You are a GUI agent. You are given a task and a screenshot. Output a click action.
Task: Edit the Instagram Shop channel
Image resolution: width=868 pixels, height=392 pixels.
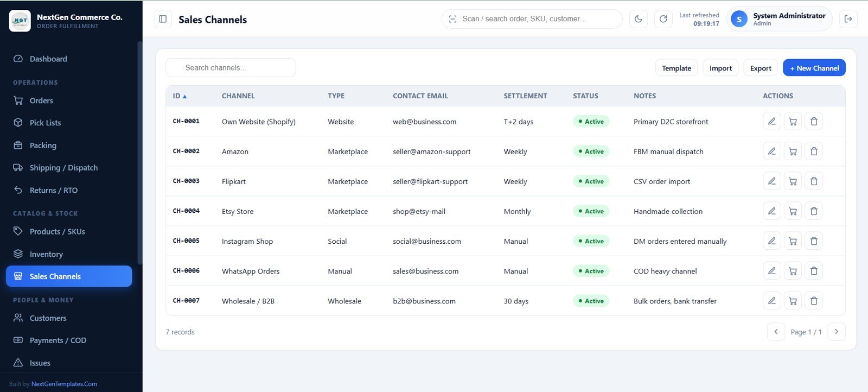point(771,241)
